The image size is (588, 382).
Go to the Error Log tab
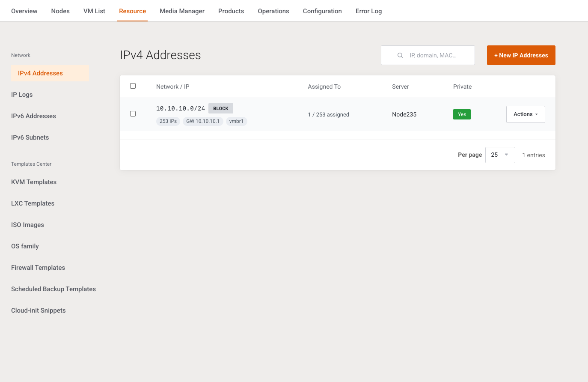(368, 11)
